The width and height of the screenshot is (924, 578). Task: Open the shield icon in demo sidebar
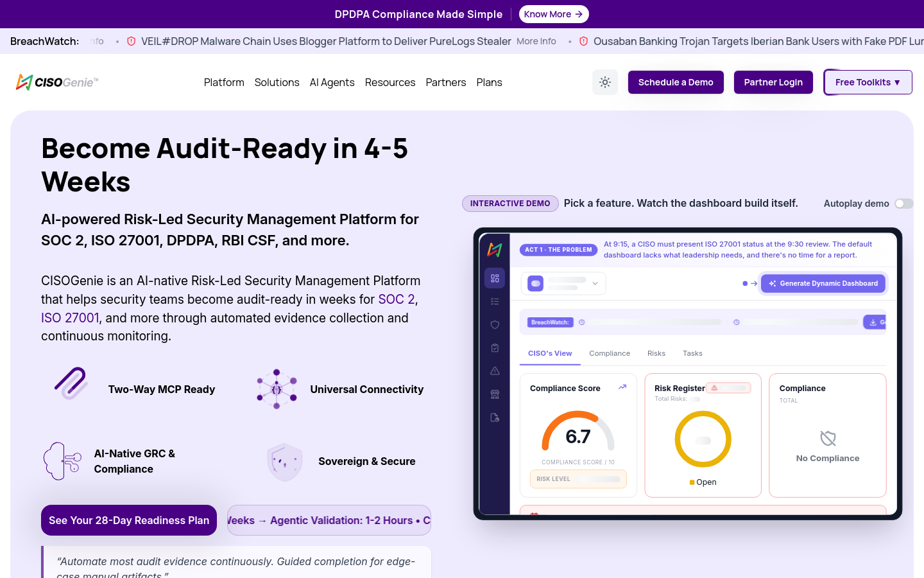pyautogui.click(x=495, y=324)
